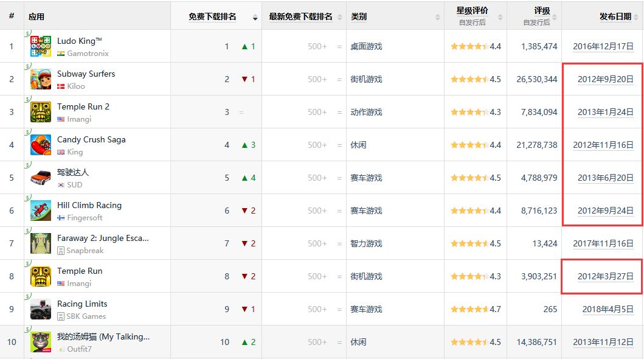Viewport: 644px width, 359px height.
Task: Sort by 免费下载排名 column arrow
Action: [x=255, y=17]
